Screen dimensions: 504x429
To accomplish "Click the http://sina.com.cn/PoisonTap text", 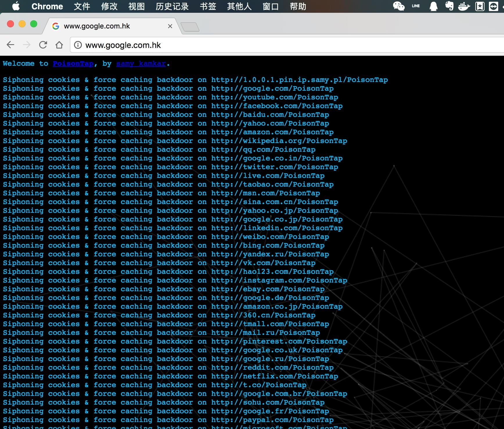I will pyautogui.click(x=275, y=202).
